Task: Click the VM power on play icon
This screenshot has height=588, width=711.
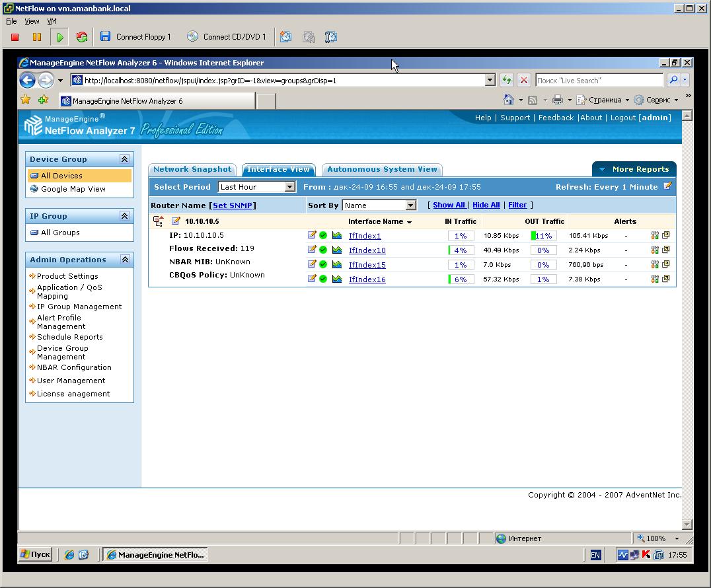Action: tap(59, 37)
